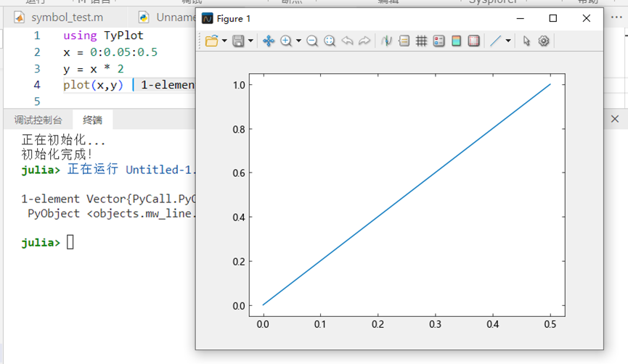Open editor more-actions ellipsis menu
This screenshot has height=364, width=628.
(617, 17)
